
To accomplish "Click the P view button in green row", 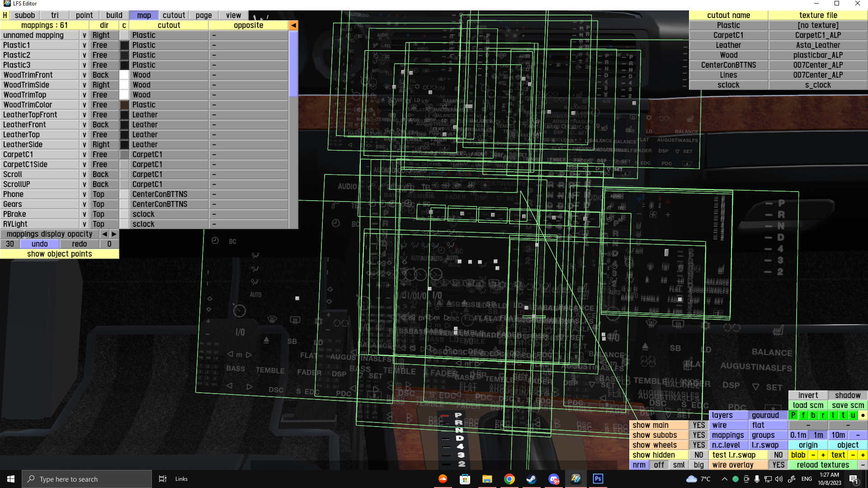I will pos(793,415).
